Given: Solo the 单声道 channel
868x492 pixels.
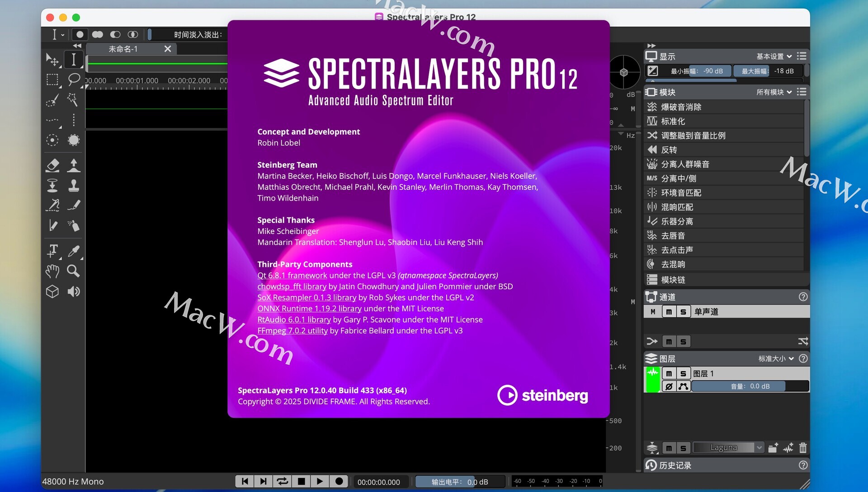Looking at the screenshot, I should (x=683, y=312).
